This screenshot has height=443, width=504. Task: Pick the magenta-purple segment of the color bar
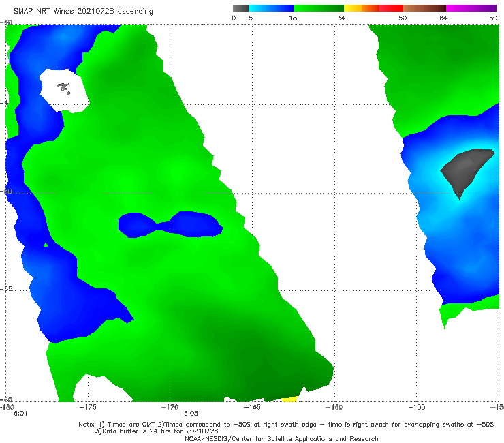[471, 8]
